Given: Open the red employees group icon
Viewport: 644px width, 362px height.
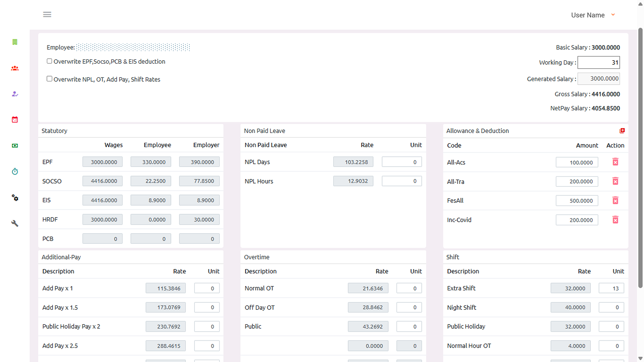Looking at the screenshot, I should [15, 68].
